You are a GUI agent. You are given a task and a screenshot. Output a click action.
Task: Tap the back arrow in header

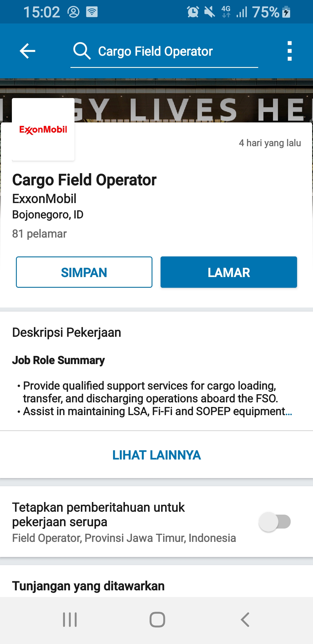(x=28, y=51)
